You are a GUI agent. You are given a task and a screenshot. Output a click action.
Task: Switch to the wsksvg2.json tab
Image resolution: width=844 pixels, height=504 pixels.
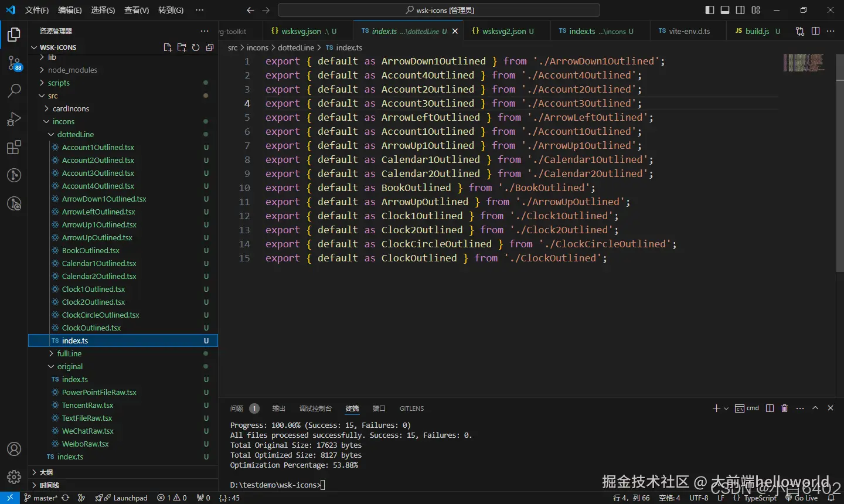503,31
